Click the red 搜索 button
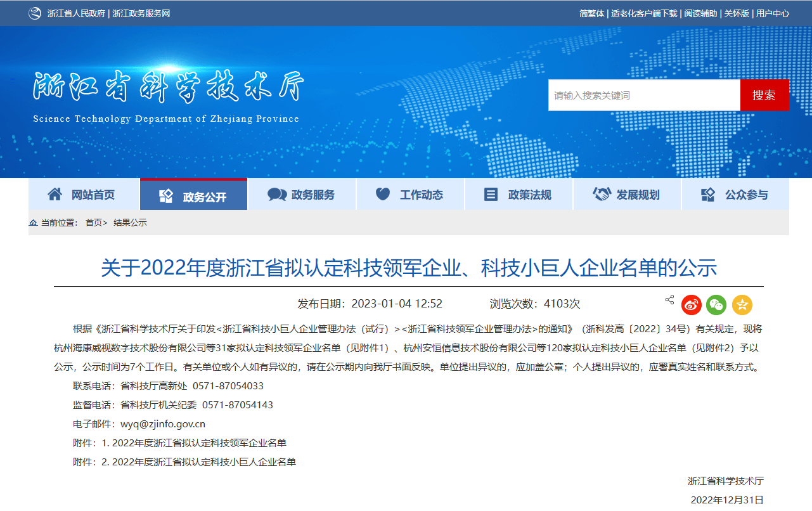Viewport: 812px width, 511px height. click(x=764, y=95)
